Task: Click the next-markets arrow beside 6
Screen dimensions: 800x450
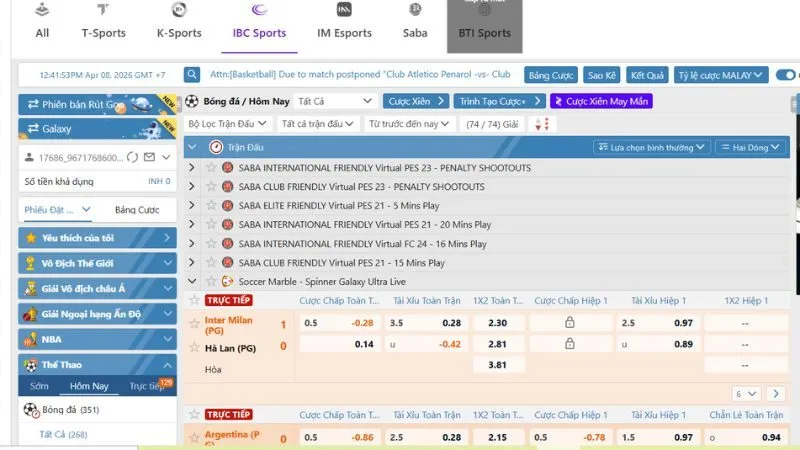Action: (776, 394)
